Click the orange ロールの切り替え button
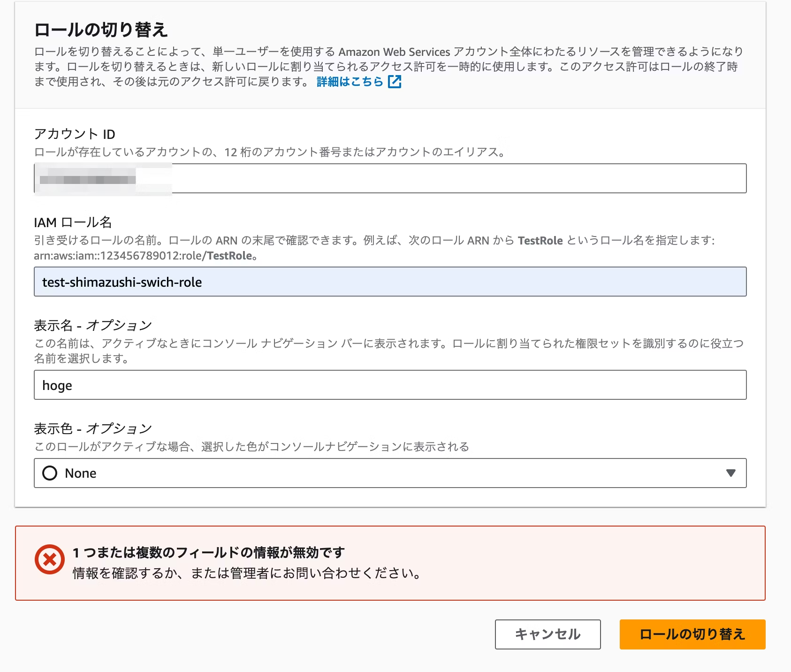The image size is (791, 672). pos(692,634)
